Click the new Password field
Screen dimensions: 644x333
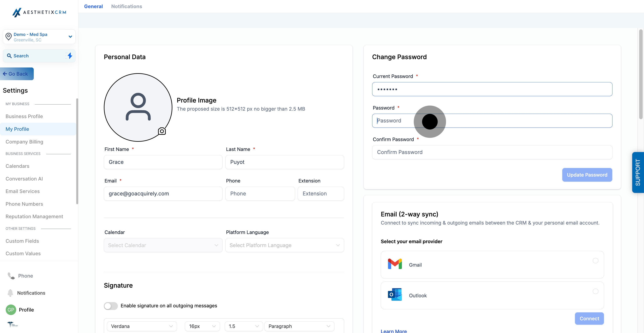pos(492,121)
